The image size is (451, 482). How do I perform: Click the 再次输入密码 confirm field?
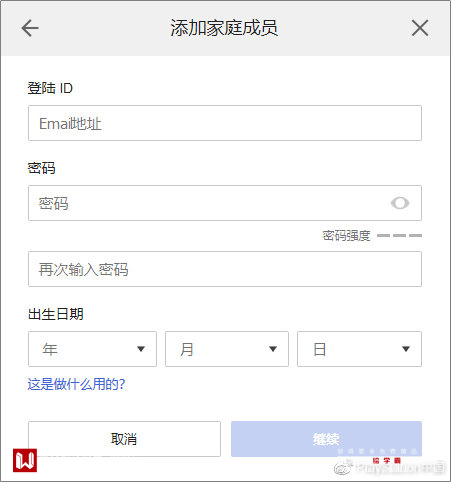[x=225, y=269]
